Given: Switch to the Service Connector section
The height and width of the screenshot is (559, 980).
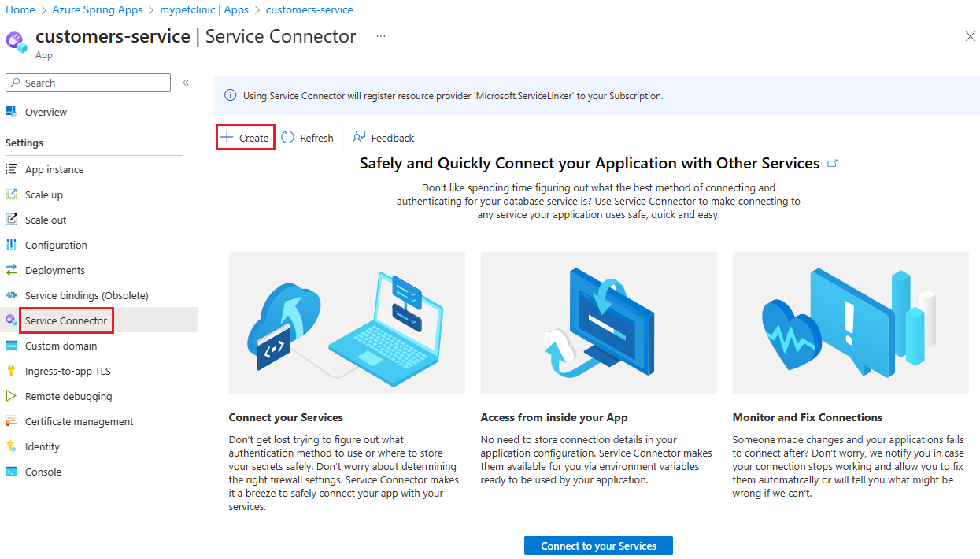Looking at the screenshot, I should point(66,320).
